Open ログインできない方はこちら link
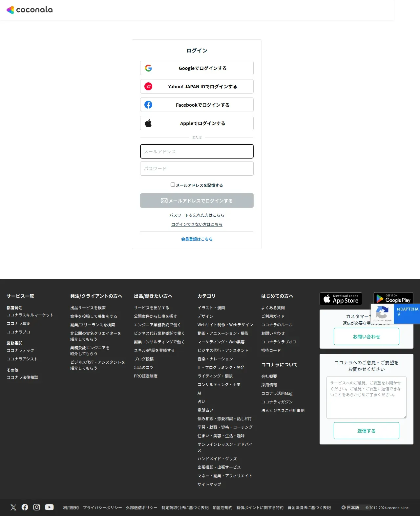420x516 pixels. click(x=197, y=225)
